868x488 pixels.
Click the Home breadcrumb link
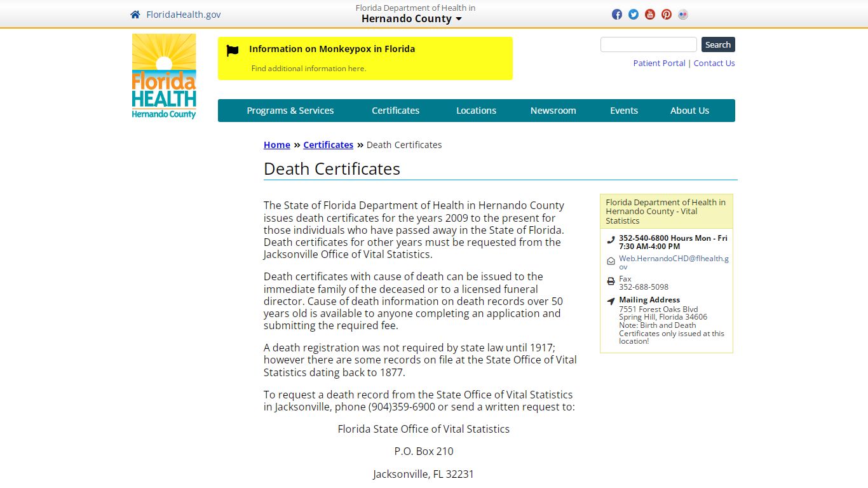pos(277,145)
